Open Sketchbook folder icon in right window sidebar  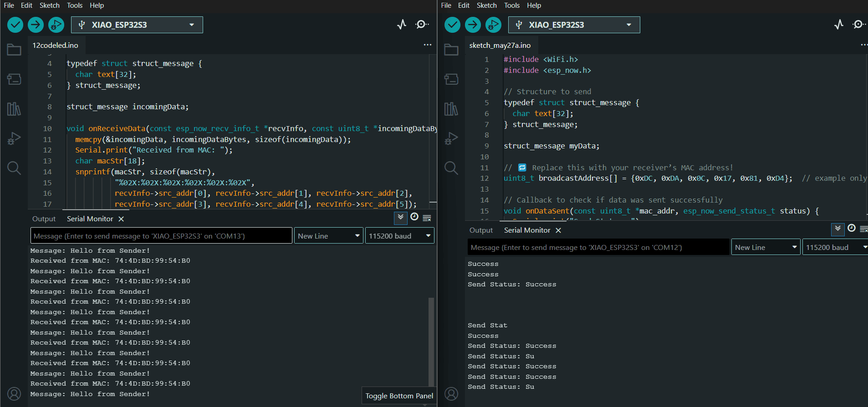(451, 50)
